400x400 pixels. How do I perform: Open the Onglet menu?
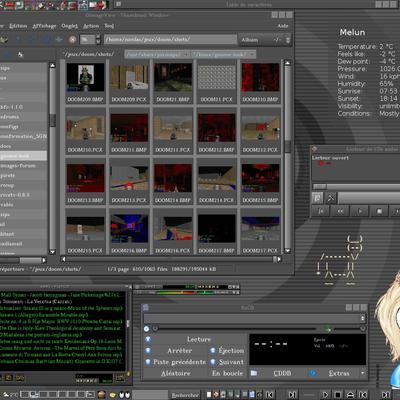pos(69,26)
